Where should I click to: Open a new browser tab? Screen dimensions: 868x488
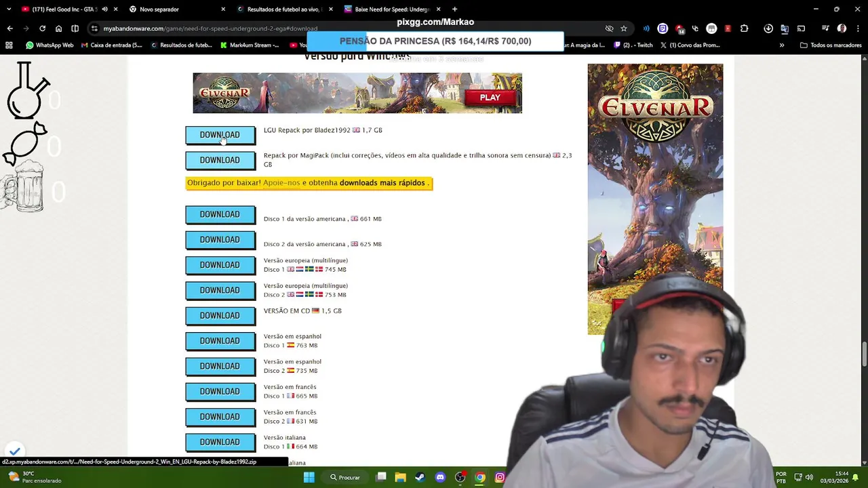(454, 9)
